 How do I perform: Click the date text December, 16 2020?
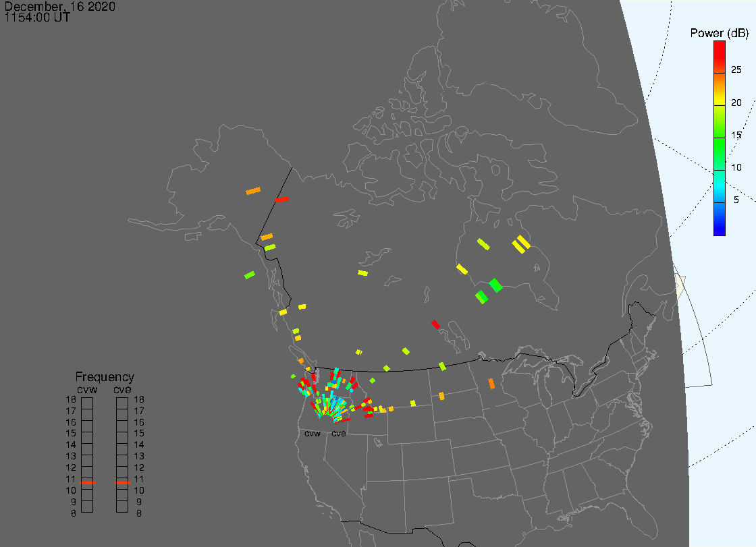point(59,6)
